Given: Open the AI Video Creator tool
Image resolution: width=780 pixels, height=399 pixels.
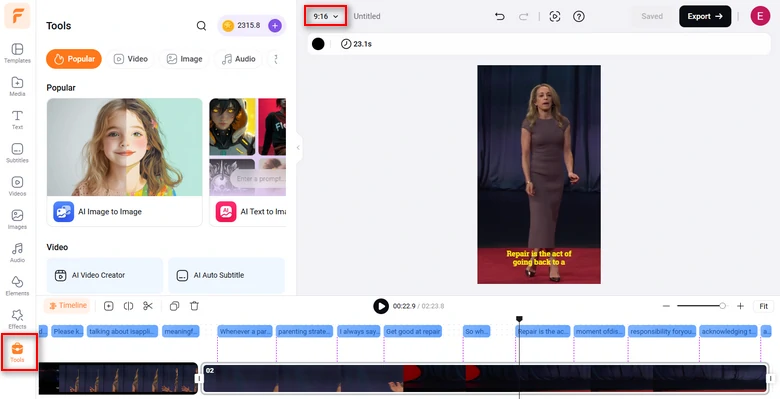Looking at the screenshot, I should (104, 275).
